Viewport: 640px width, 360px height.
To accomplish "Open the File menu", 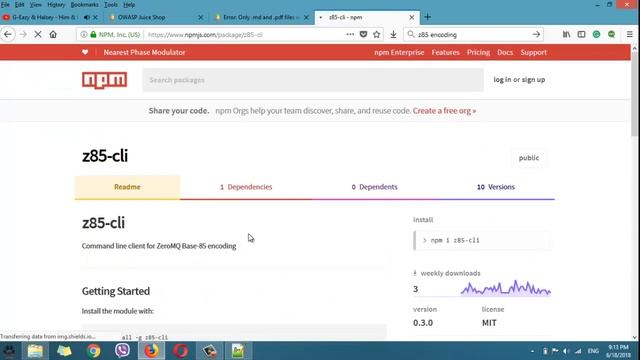I will [x=5, y=4].
